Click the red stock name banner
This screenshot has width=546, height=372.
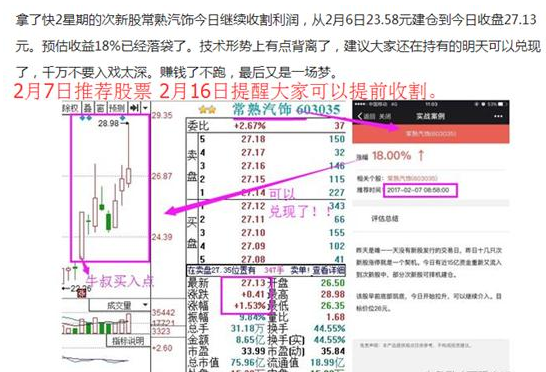coord(431,134)
